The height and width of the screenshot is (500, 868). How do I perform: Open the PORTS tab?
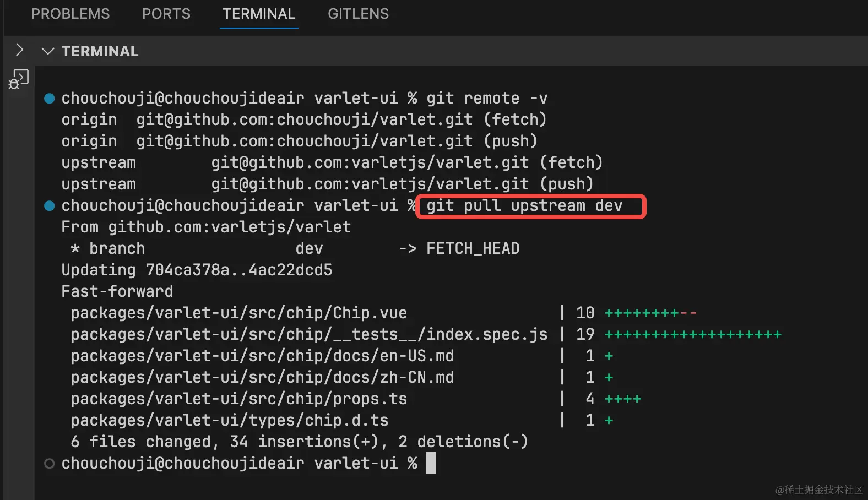[x=166, y=14]
